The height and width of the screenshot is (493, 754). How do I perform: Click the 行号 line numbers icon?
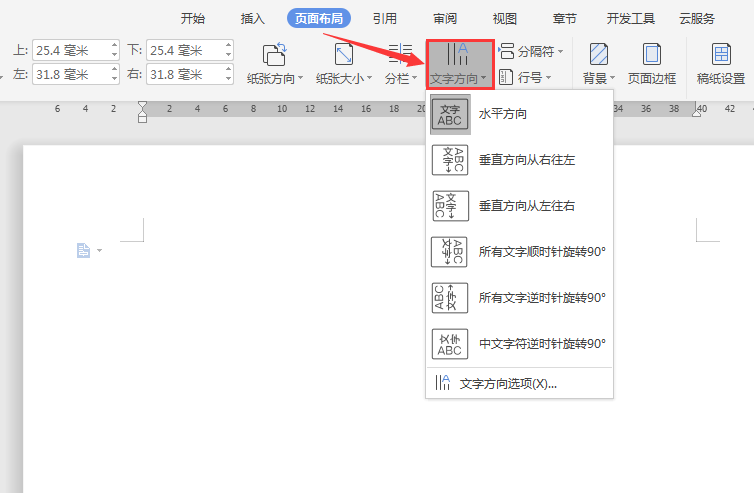[x=506, y=77]
